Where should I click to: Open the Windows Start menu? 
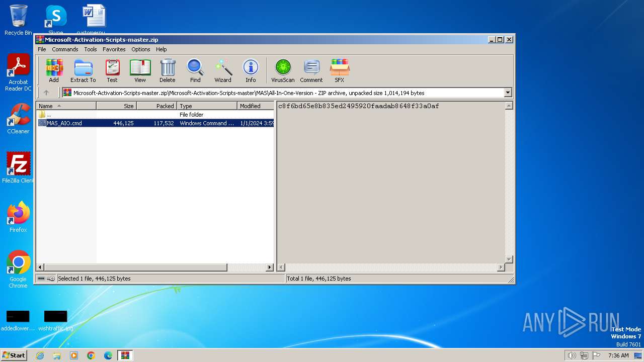(x=14, y=355)
